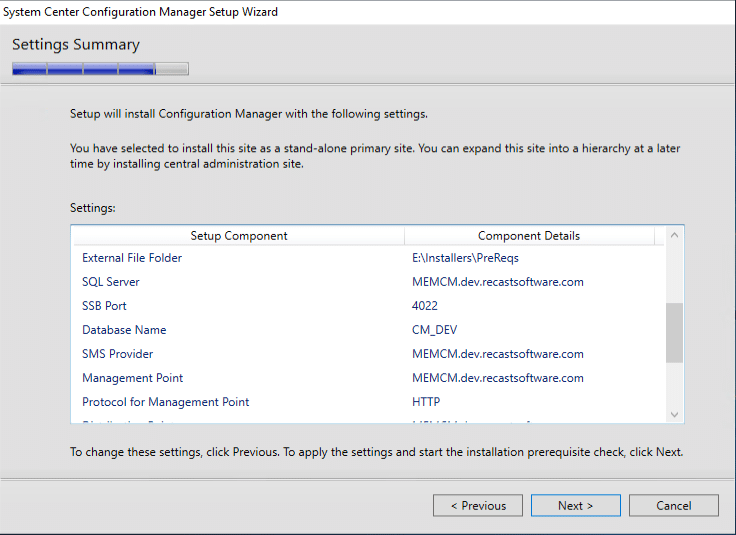Click the Next button
Screen dimensions: 736x535
[x=575, y=506]
